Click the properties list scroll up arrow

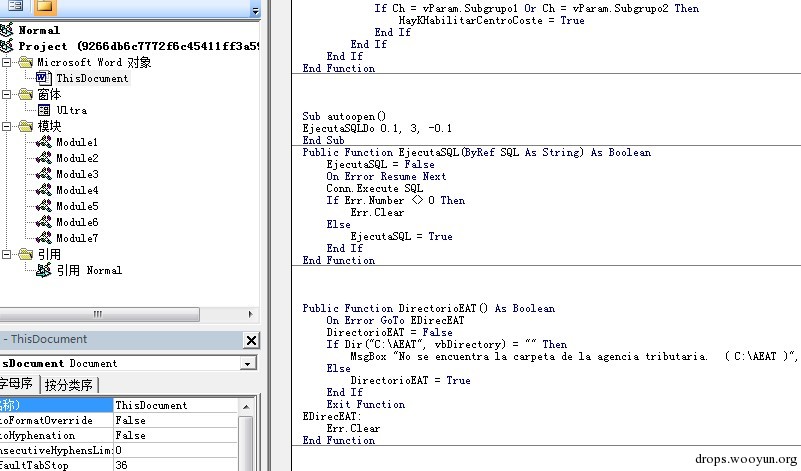pyautogui.click(x=246, y=407)
